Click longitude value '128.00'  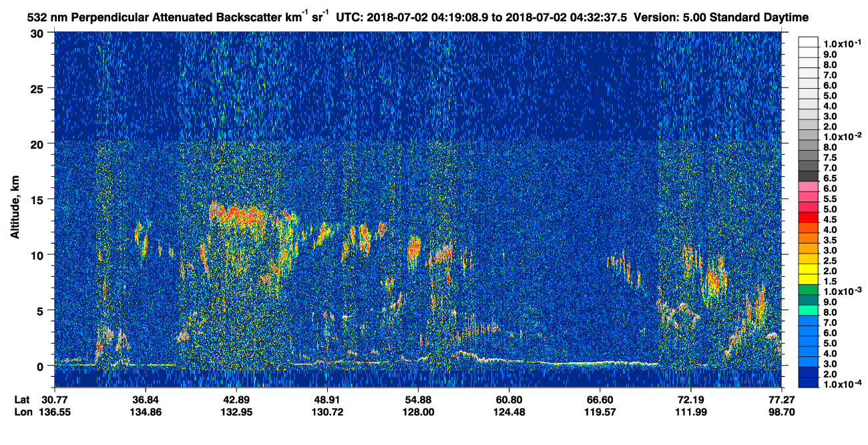click(418, 412)
